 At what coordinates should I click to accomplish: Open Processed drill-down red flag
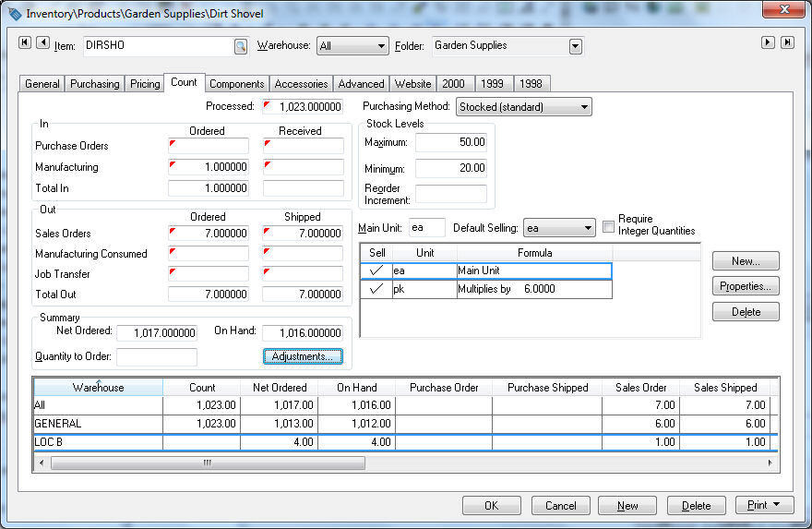[x=267, y=104]
